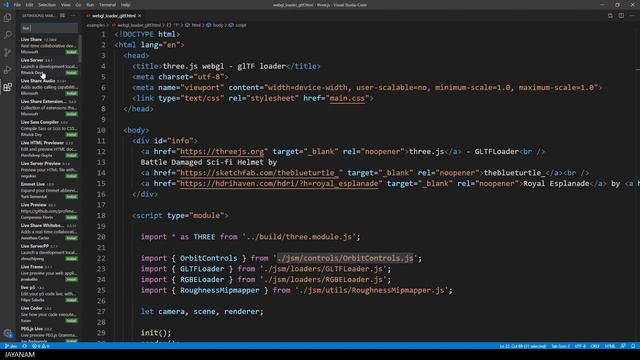
Task: Install the Live Share Audio extension
Action: coord(71,93)
